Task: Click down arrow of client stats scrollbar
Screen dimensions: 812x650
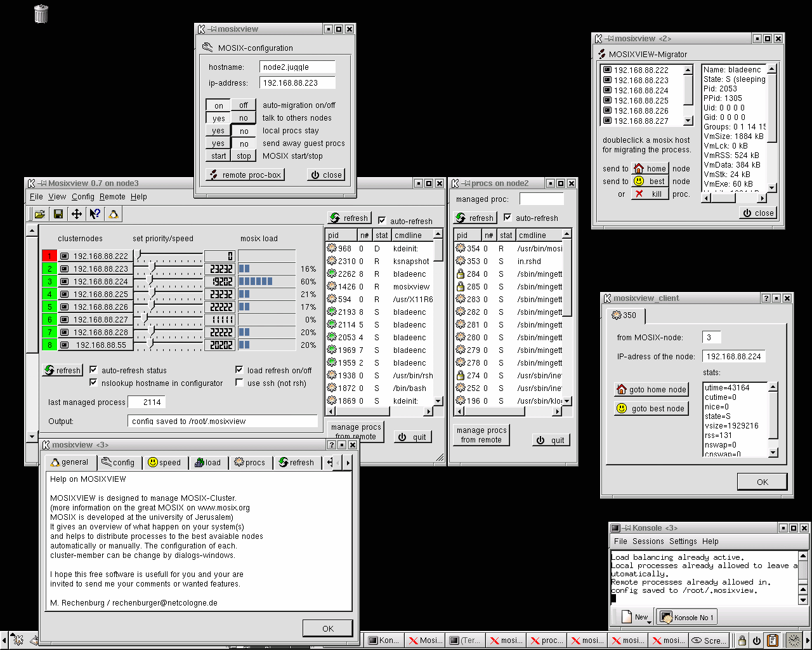Action: (773, 453)
